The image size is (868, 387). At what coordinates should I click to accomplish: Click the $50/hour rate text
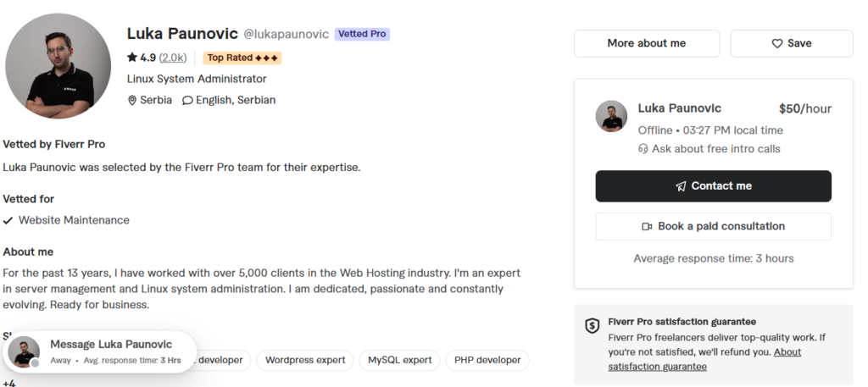click(805, 109)
